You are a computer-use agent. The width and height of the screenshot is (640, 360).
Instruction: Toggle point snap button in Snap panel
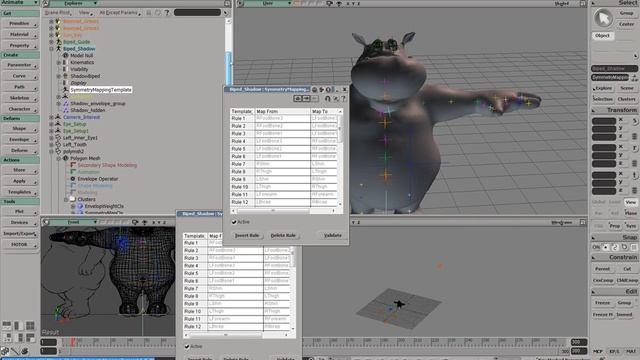[606, 247]
